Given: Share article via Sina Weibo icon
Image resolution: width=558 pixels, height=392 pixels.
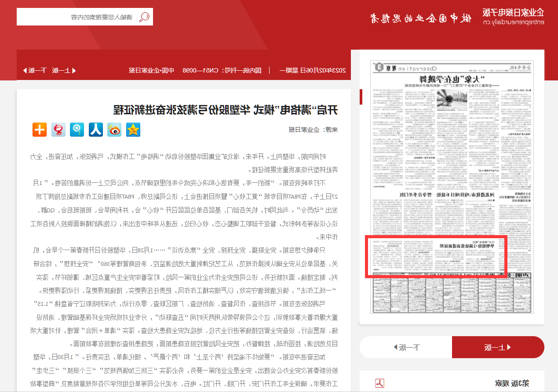Looking at the screenshot, I should [114, 129].
